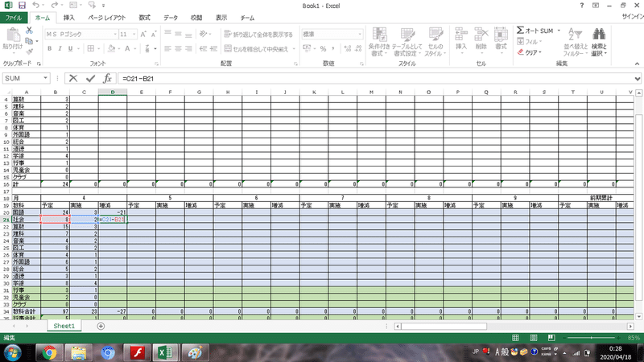Screen dimensions: 644x362
Task: Click the Paste clipboard icon
Action: point(13,35)
